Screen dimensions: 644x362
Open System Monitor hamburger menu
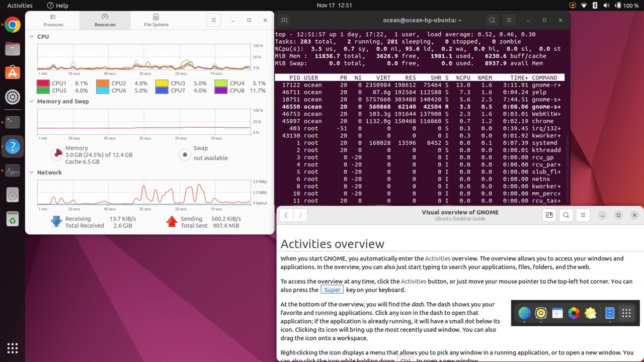(x=213, y=20)
